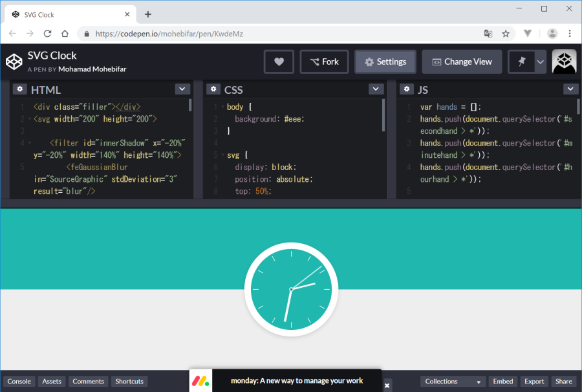The height and width of the screenshot is (392, 582).
Task: Click the translate page icon
Action: 488,34
